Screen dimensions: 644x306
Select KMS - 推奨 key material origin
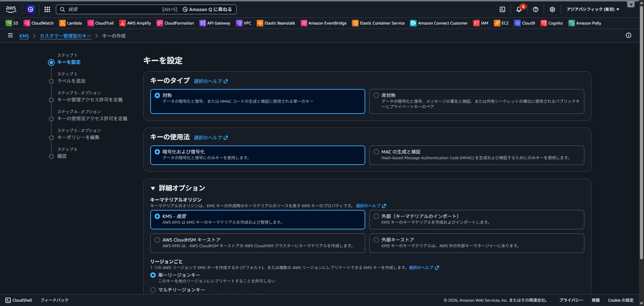258,220
